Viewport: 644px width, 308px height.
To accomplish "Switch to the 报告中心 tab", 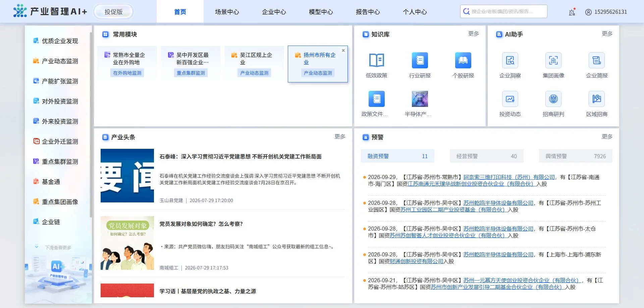I will tap(368, 12).
